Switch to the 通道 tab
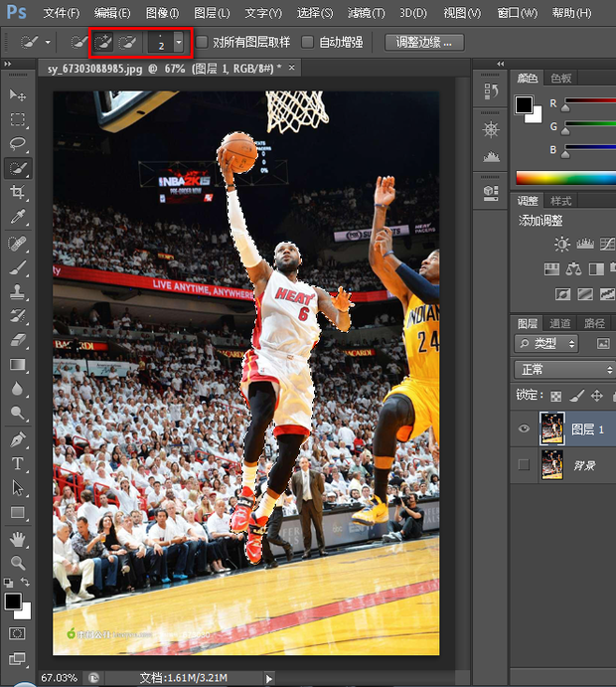 point(560,323)
